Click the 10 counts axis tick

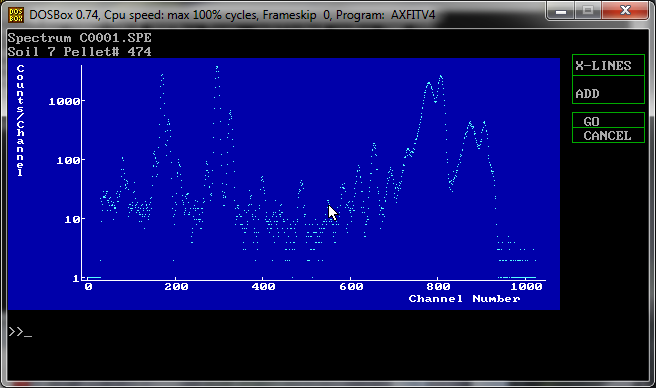point(72,219)
